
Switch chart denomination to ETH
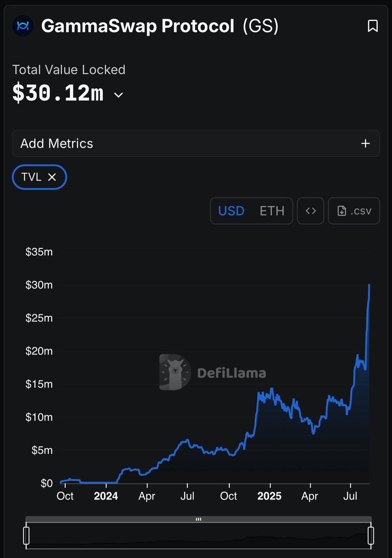[272, 211]
